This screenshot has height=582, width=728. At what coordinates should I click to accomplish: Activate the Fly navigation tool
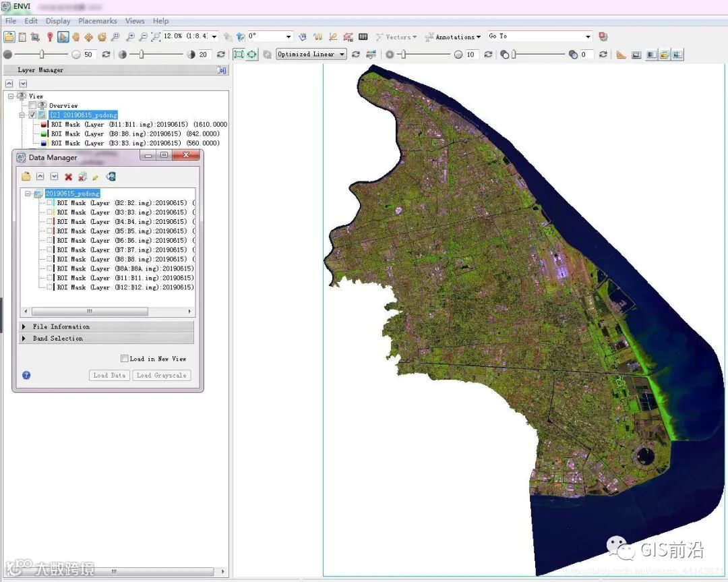(x=88, y=37)
